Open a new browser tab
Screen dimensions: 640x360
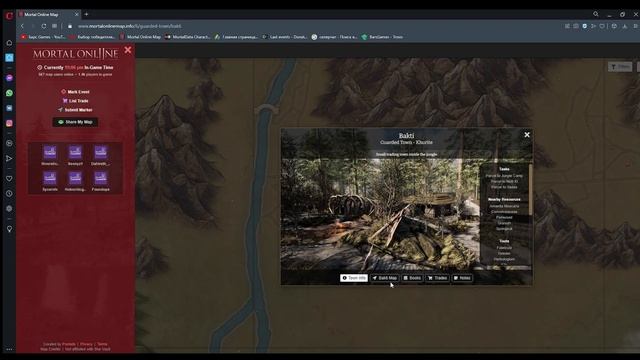click(x=86, y=14)
